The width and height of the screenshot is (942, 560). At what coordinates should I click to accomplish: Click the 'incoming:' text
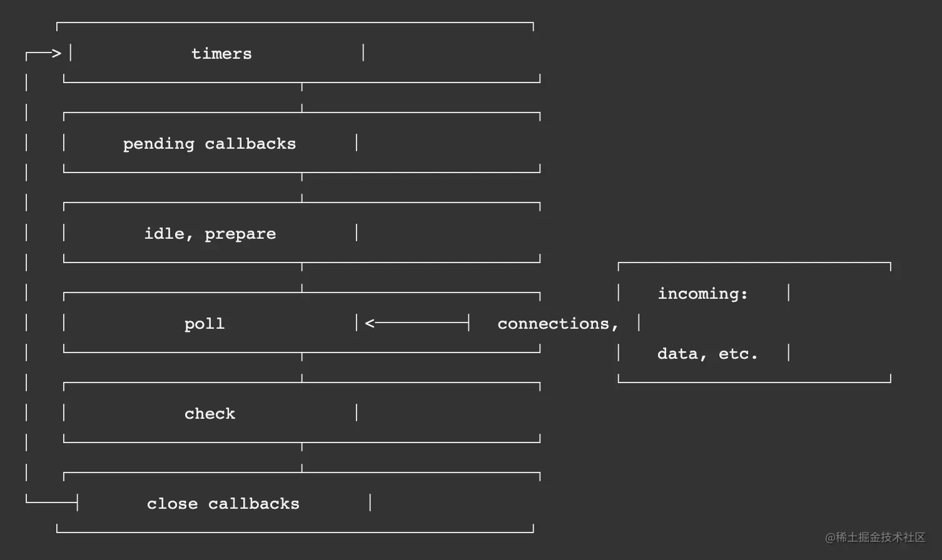point(703,294)
